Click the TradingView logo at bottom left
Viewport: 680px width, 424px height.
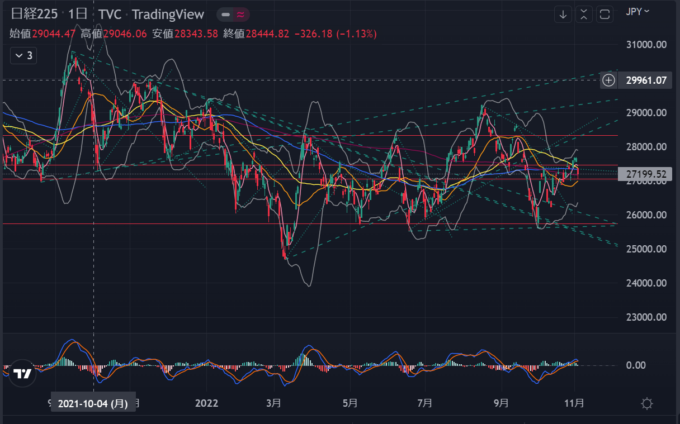click(x=21, y=374)
